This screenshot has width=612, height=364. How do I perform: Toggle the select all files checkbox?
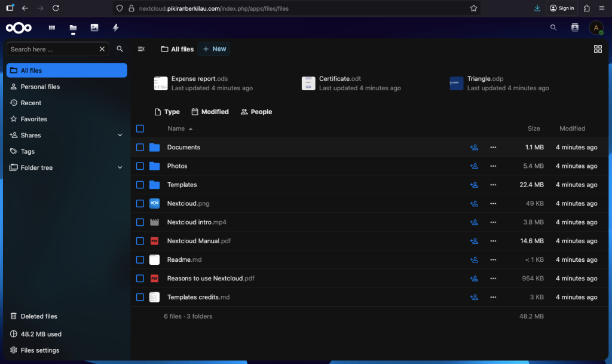[x=140, y=129]
